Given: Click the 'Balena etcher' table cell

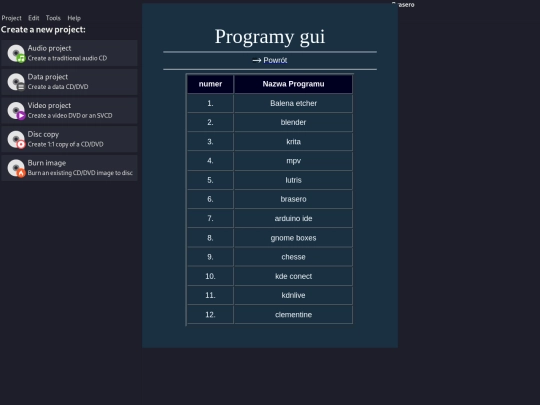Looking at the screenshot, I should pos(293,103).
